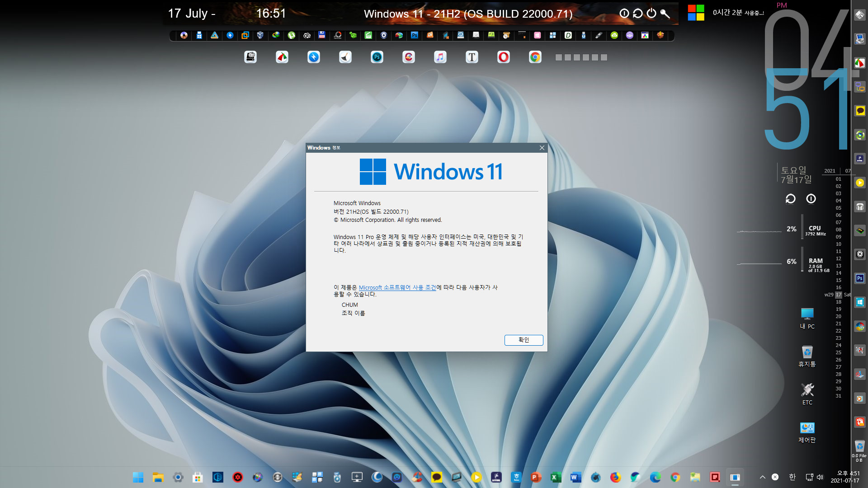Image resolution: width=868 pixels, height=488 pixels.
Task: Open 내 PC desktop icon
Action: [x=807, y=318]
